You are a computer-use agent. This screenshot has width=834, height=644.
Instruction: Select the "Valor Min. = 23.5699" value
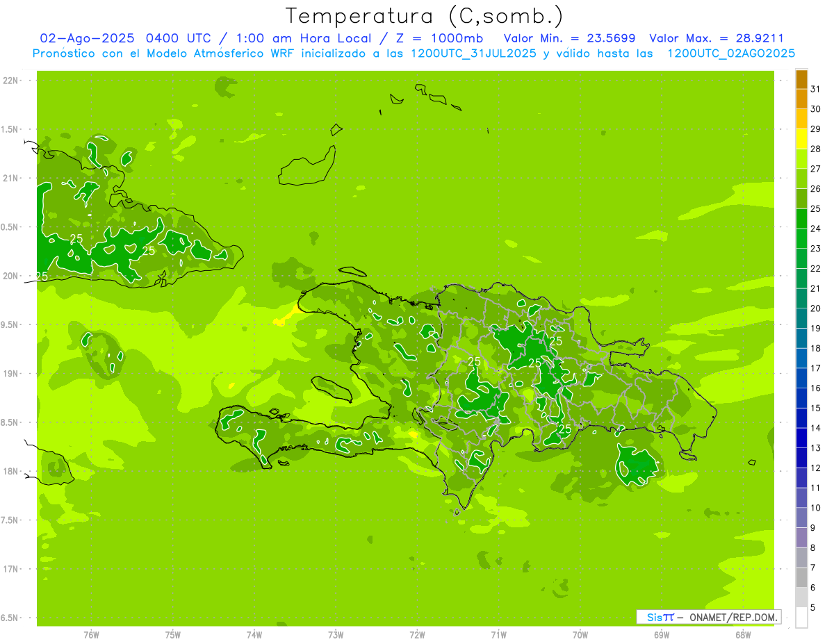coord(569,38)
